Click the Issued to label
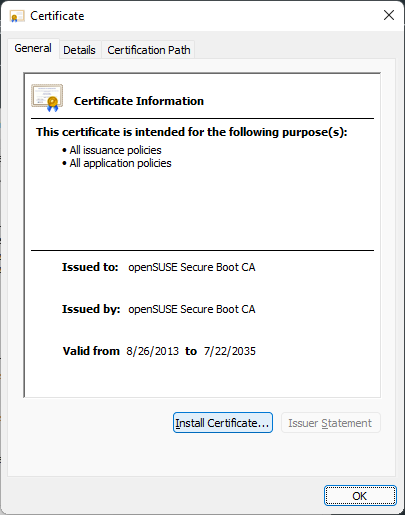 pyautogui.click(x=90, y=267)
